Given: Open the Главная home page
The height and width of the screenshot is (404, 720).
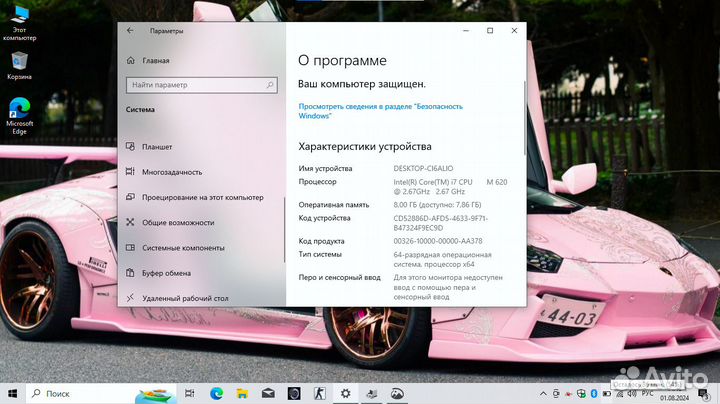Looking at the screenshot, I should (156, 61).
